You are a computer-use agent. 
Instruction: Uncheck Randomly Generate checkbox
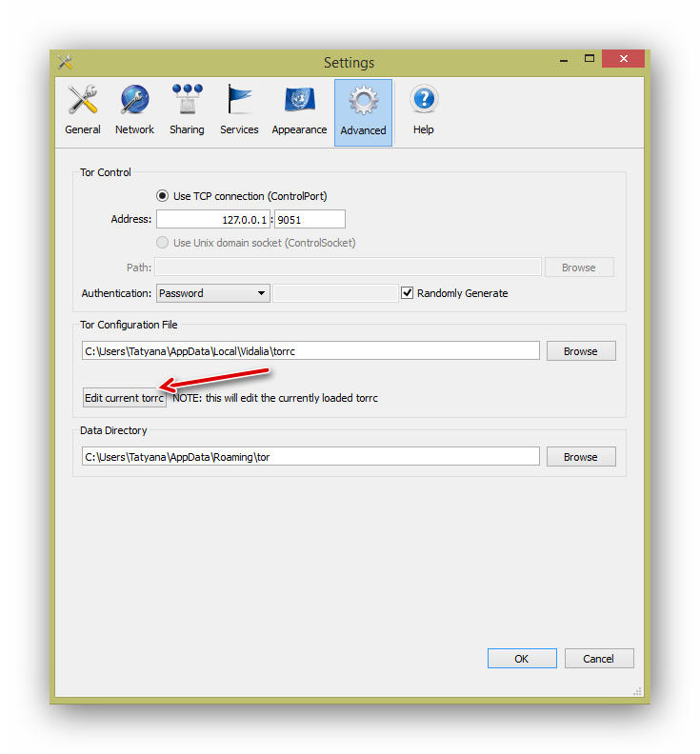tap(407, 293)
